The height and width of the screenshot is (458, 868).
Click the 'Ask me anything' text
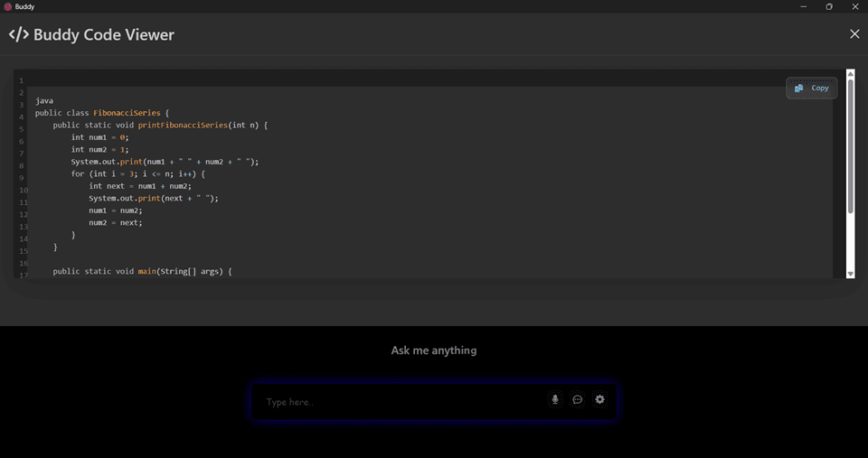[433, 351]
